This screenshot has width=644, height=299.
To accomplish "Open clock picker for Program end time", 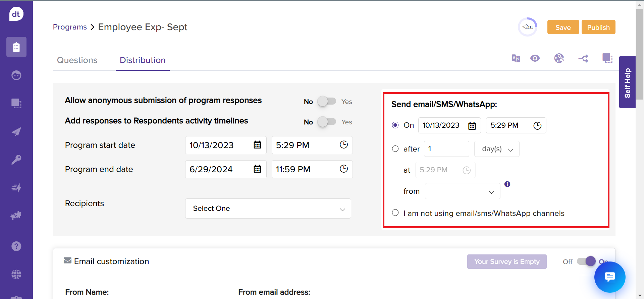I will [343, 169].
